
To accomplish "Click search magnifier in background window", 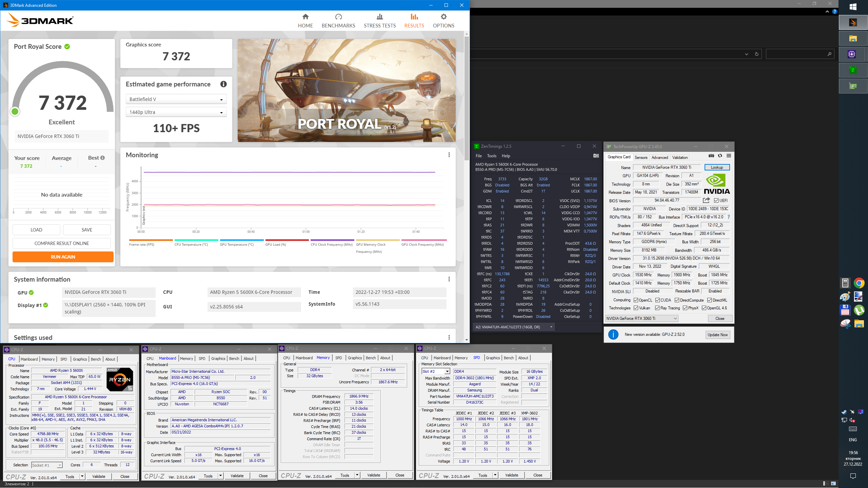I will tap(829, 54).
